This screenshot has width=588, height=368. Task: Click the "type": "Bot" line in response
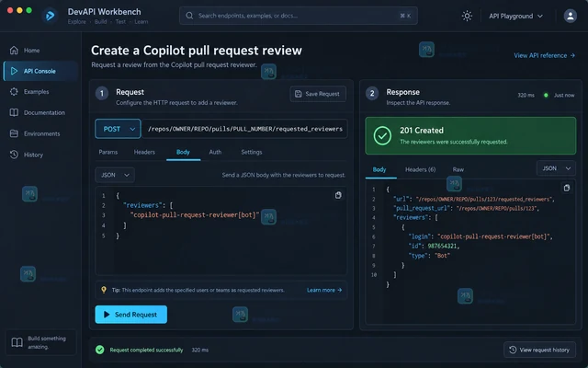[429, 256]
